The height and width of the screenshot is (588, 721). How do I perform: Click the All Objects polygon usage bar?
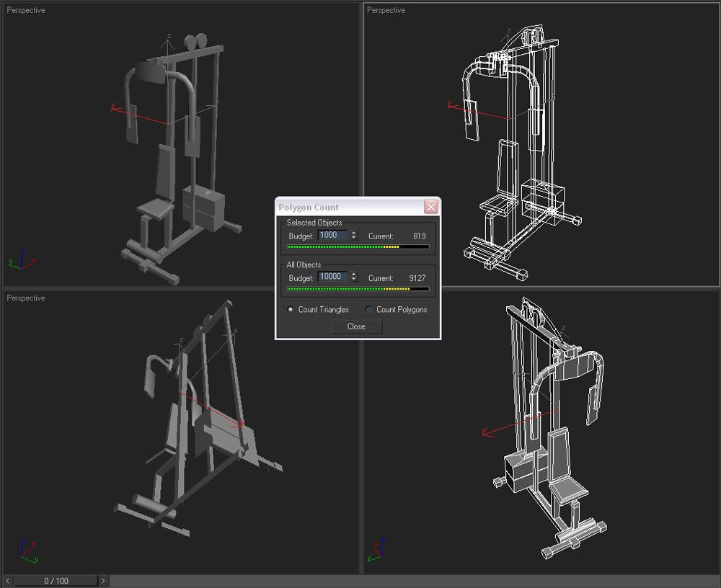[x=358, y=289]
